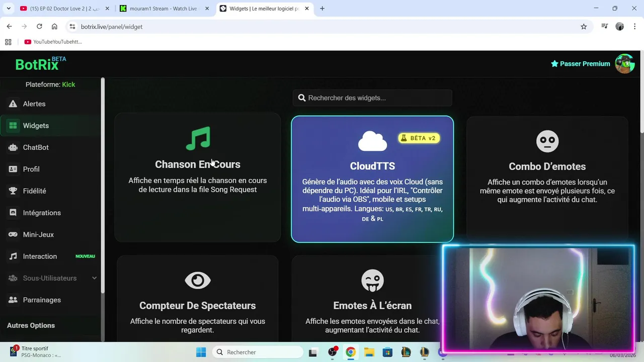Click the sidebar vertical scrollbar
This screenshot has height=362, width=644.
click(103, 185)
